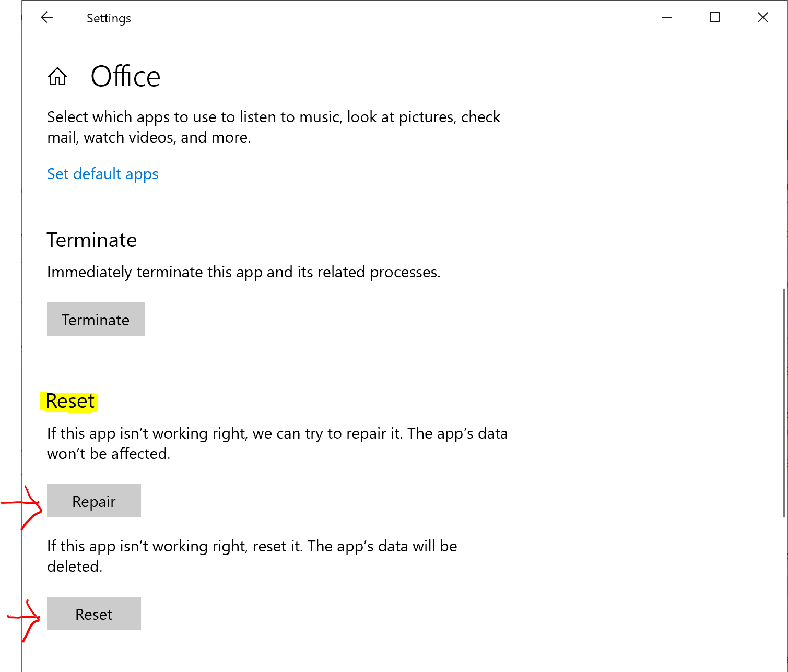Close the Settings window
The height and width of the screenshot is (672, 788).
763,18
